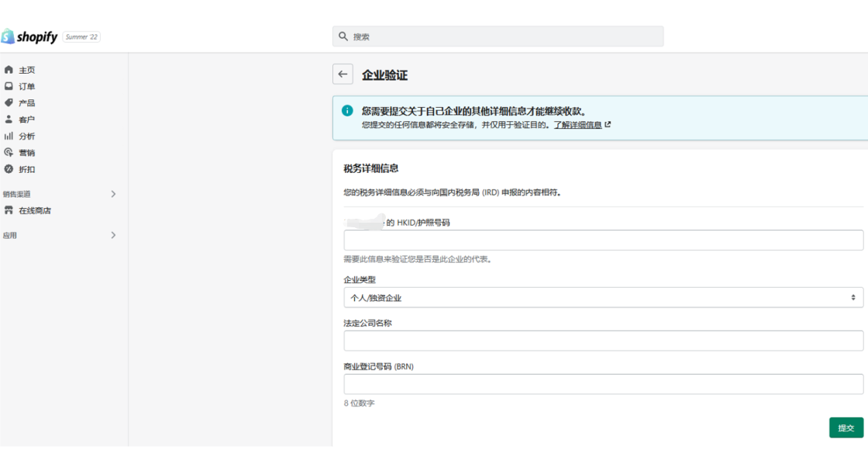Image resolution: width=868 pixels, height=450 pixels.
Task: Open the 了解详细信息 link
Action: coord(578,125)
